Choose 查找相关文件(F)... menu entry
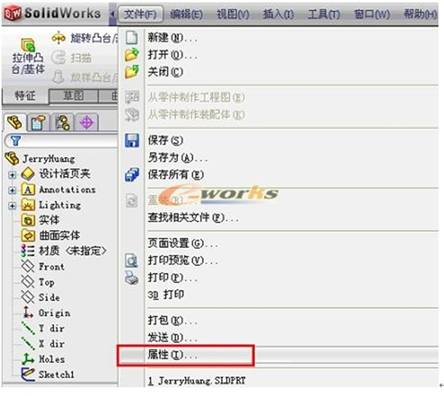Viewport: 444px width, 396px height. point(193,218)
